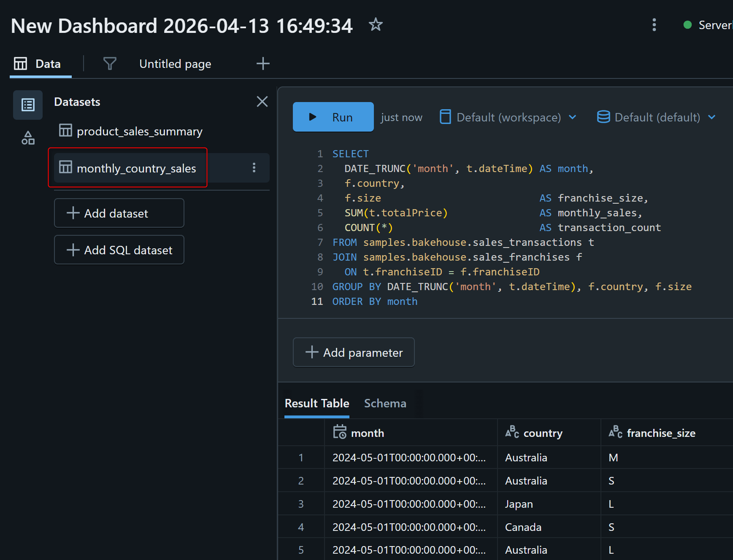Select the product_sales_summary dataset
This screenshot has width=733, height=560.
[x=139, y=132]
